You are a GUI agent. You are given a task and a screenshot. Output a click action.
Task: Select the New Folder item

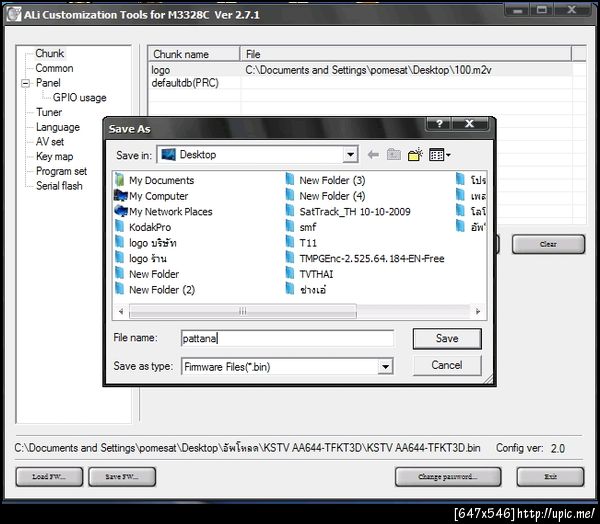click(147, 274)
